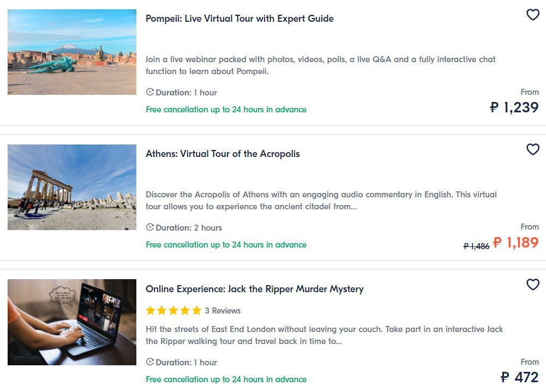Click the discounted Athens price ₽ 1,189

pos(515,243)
